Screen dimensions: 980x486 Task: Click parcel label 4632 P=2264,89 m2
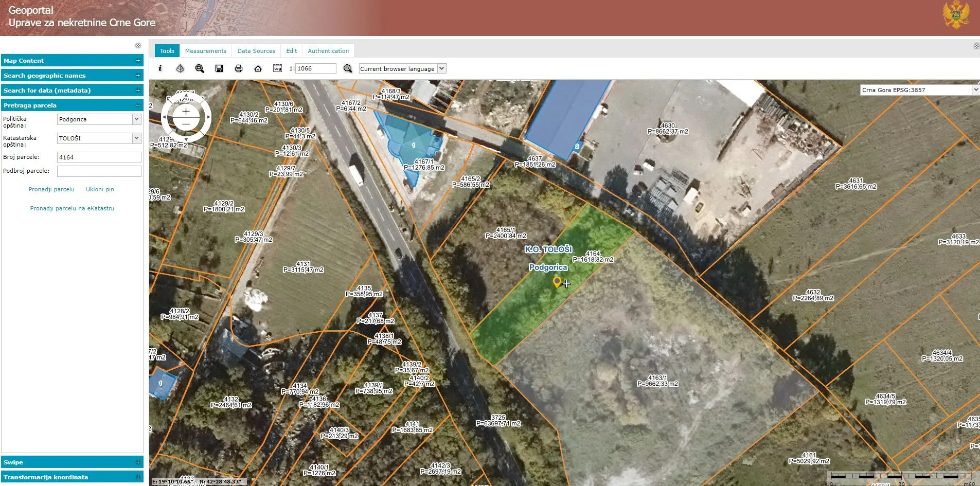pos(813,295)
